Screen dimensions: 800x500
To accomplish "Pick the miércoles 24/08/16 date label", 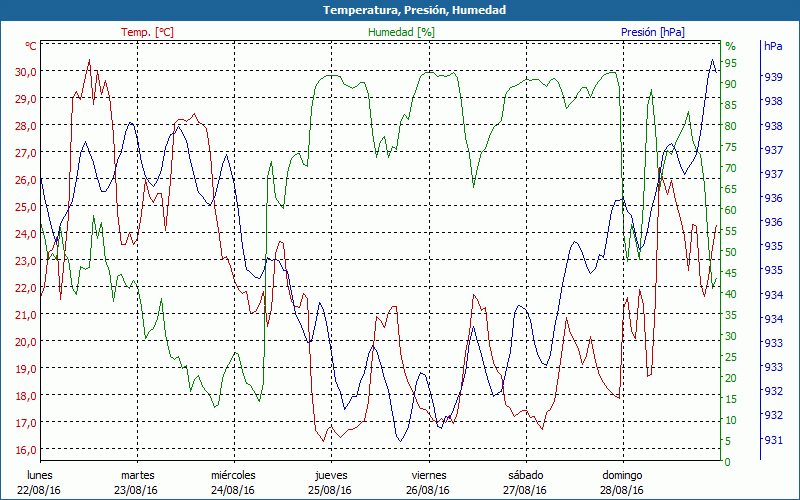I will point(234,482).
